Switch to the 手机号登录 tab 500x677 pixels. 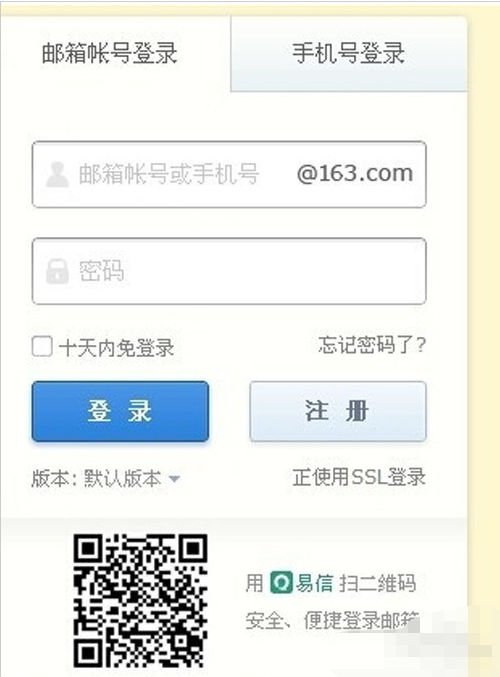(349, 54)
